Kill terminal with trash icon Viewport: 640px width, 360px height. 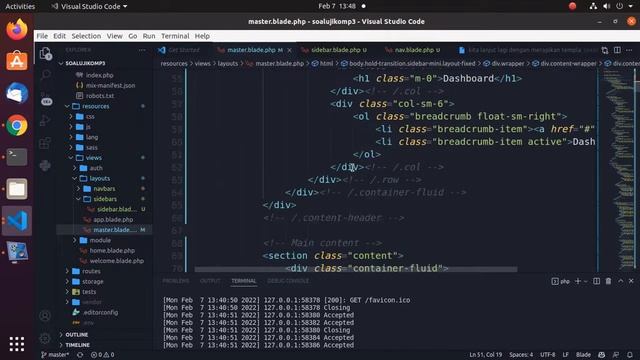608,281
